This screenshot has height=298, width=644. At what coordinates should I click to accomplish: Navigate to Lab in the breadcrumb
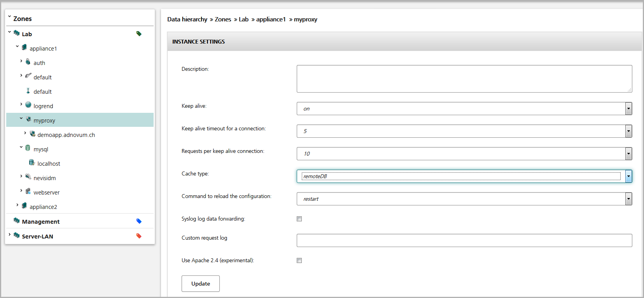[x=243, y=19]
